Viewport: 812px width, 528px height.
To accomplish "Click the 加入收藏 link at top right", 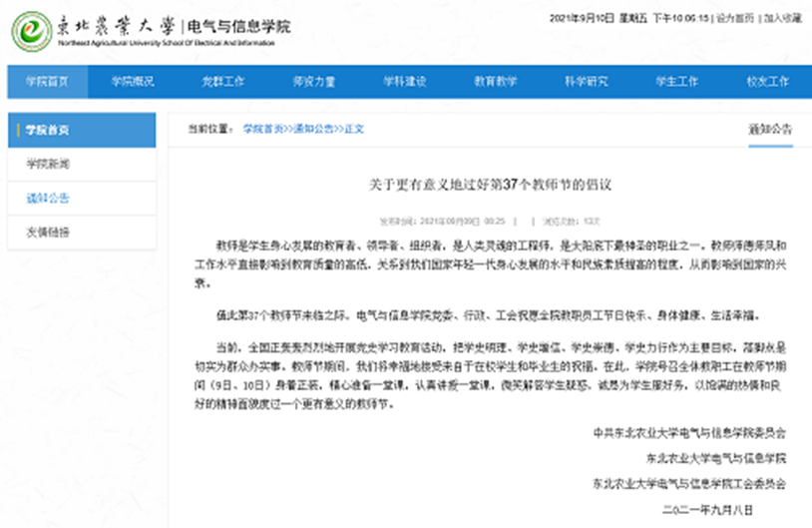I will coord(783,18).
